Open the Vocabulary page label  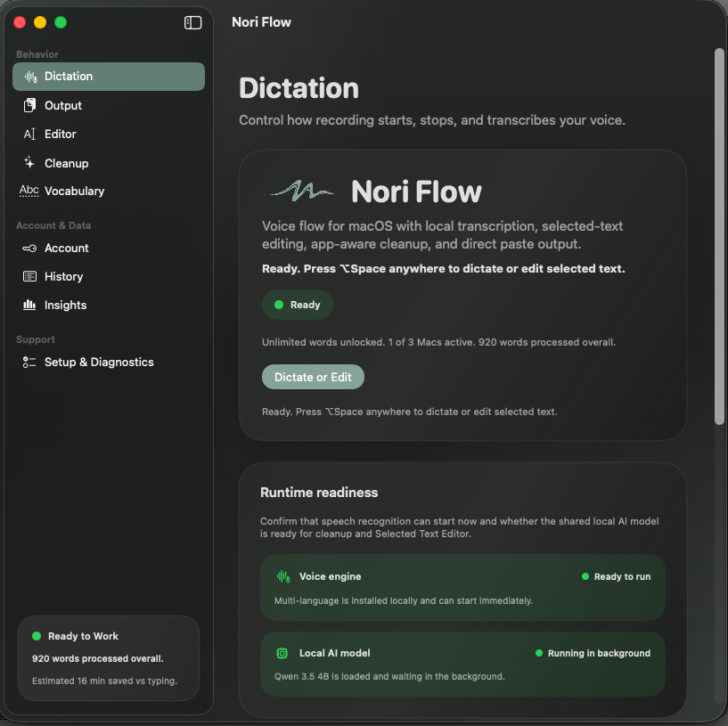point(74,192)
